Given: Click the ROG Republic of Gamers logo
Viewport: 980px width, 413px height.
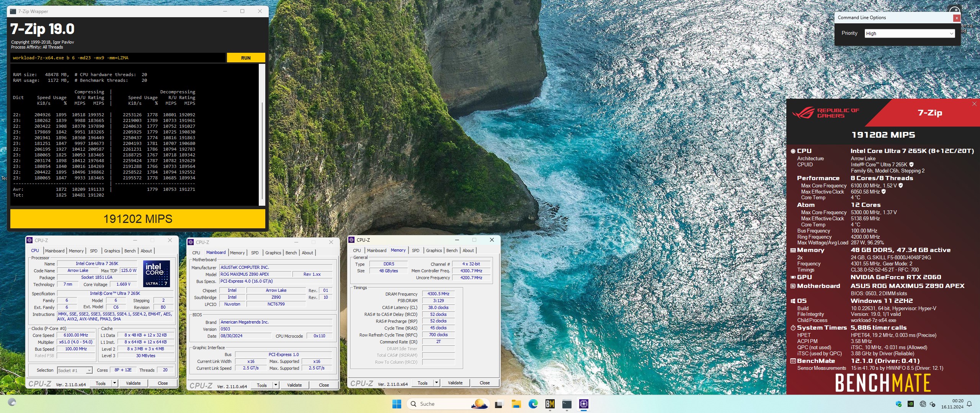Looking at the screenshot, I should tap(826, 113).
